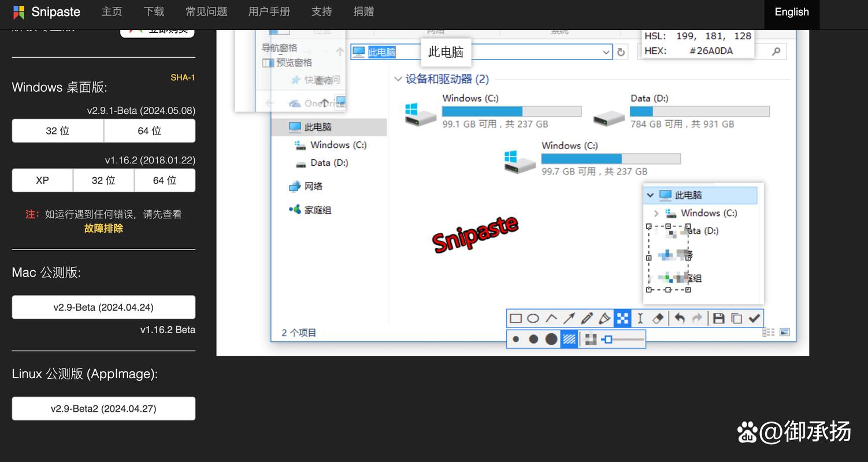Open the Explorer address bar dropdown arrow

(x=606, y=52)
